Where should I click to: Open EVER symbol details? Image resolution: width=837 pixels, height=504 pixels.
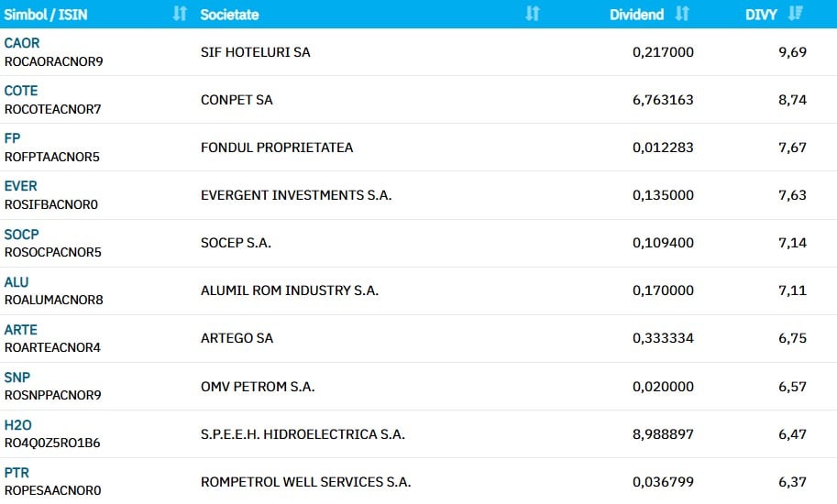tap(21, 186)
